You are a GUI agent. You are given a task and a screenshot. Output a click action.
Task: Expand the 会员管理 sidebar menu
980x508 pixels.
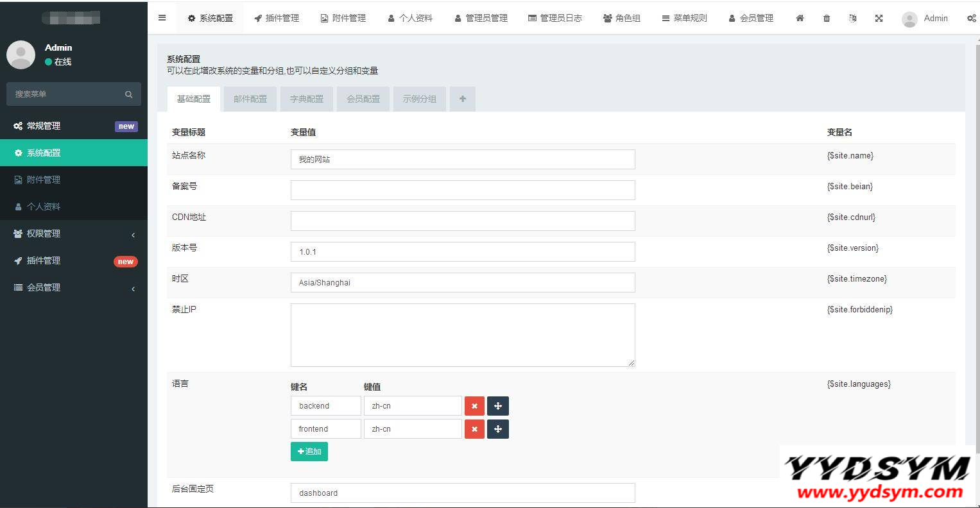point(74,288)
